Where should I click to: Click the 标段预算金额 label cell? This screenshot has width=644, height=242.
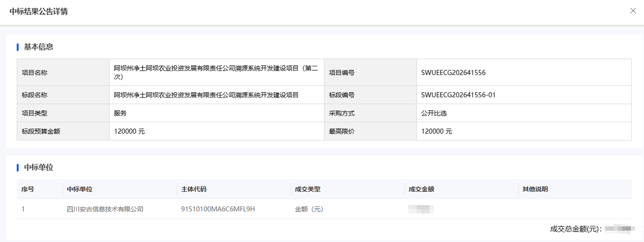(63, 131)
